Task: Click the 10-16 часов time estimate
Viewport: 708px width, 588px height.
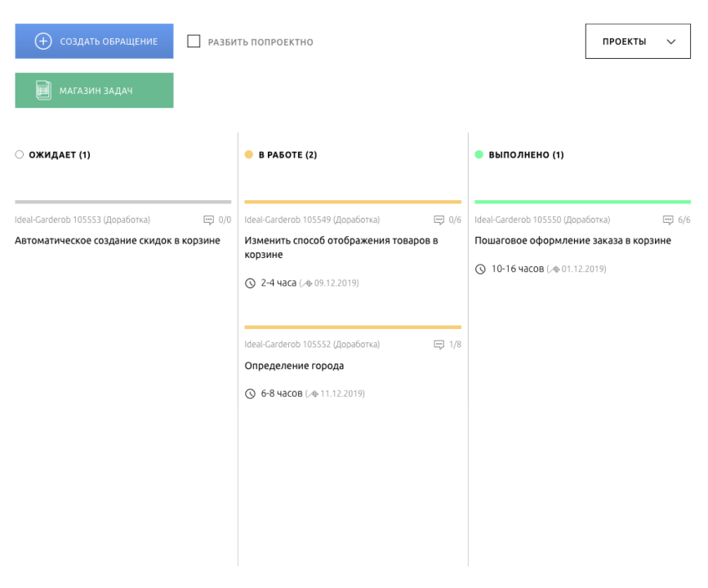Action: click(x=518, y=269)
